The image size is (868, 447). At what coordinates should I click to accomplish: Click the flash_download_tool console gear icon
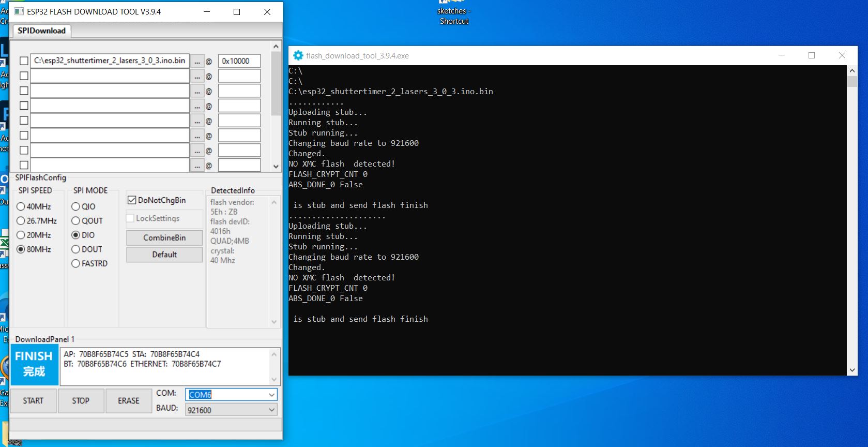point(298,55)
